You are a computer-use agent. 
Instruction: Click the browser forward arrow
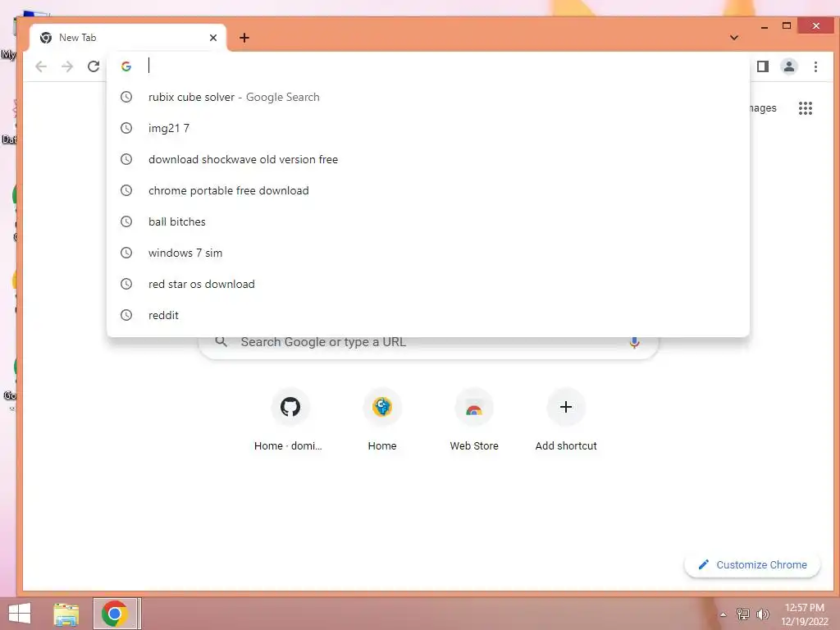point(67,66)
